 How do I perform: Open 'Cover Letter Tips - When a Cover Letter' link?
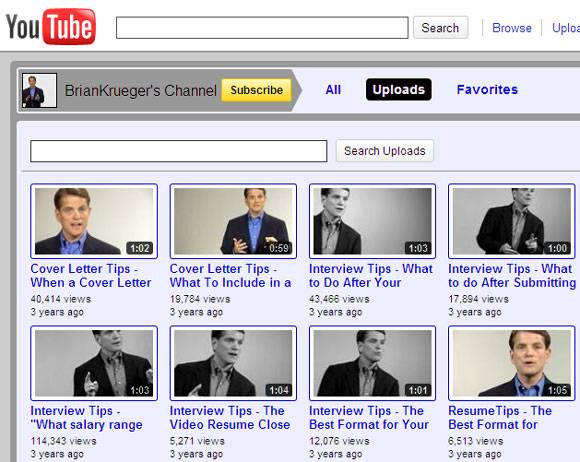click(x=91, y=276)
